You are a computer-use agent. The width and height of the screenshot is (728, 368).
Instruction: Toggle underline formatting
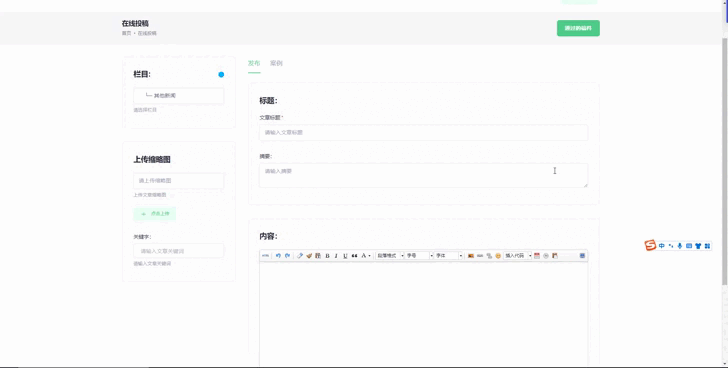(345, 256)
